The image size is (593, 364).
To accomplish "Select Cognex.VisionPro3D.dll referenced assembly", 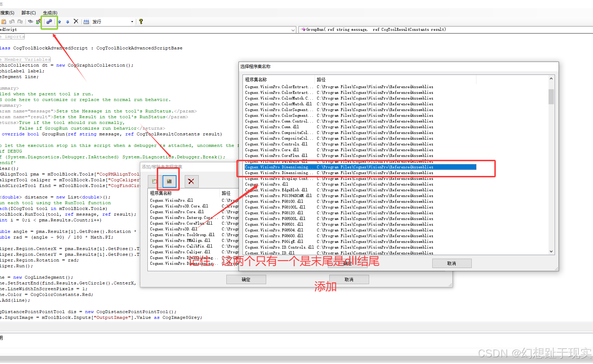I will pos(194,229).
